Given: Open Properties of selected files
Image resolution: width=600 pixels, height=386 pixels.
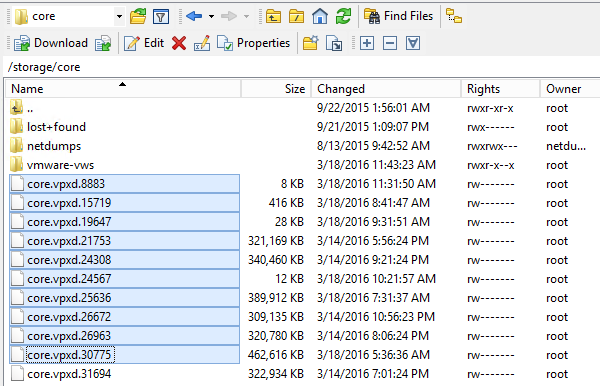Looking at the screenshot, I should pos(254,43).
